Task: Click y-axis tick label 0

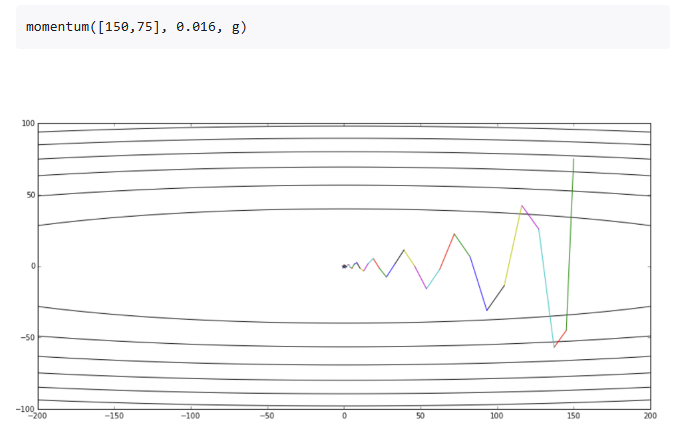Action: 32,267
